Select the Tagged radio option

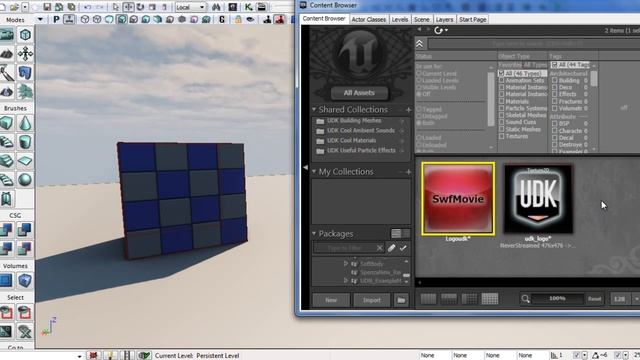(x=418, y=109)
